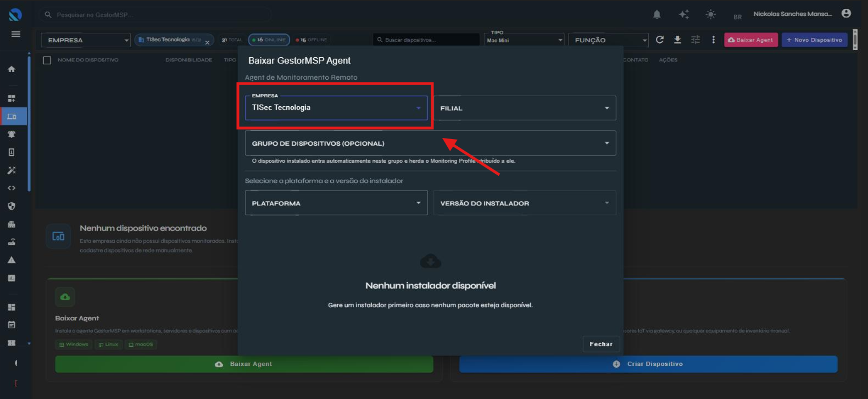Open the warning triangle sidebar icon
Screen dimensions: 868x399
point(12,260)
